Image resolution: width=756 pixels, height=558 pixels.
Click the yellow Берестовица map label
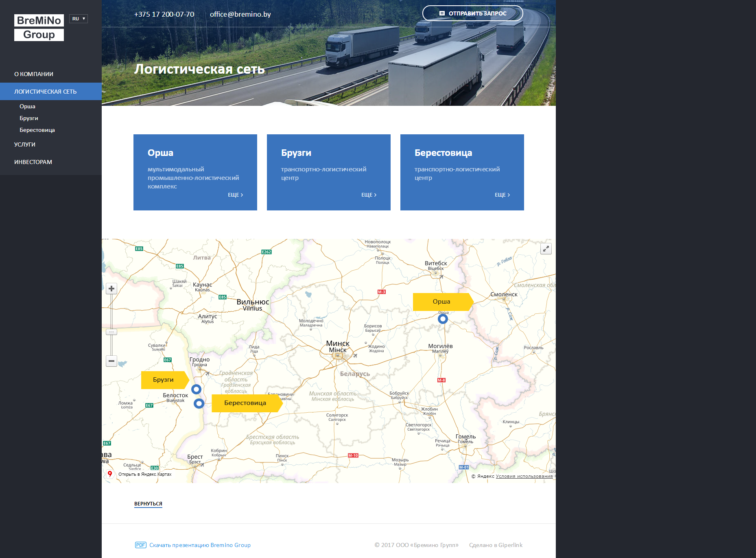(x=247, y=403)
